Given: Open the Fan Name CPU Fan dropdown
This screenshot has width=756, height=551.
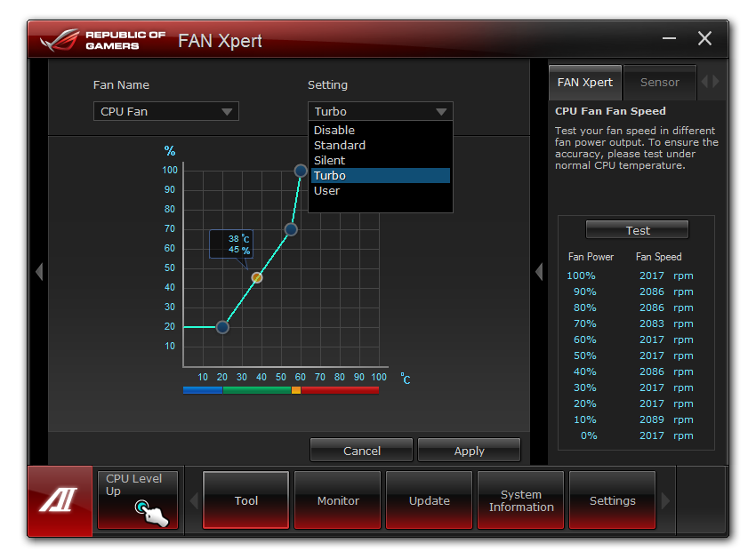Looking at the screenshot, I should click(165, 111).
